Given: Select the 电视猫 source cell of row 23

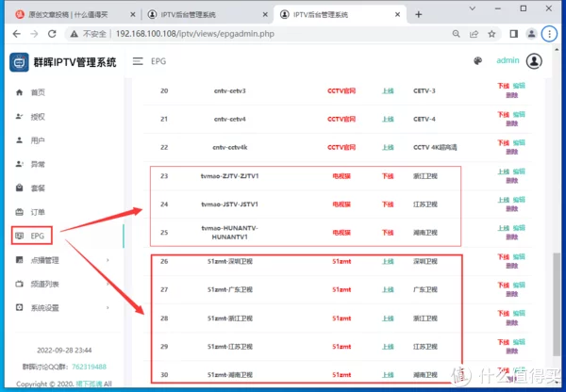Looking at the screenshot, I should [x=341, y=176].
